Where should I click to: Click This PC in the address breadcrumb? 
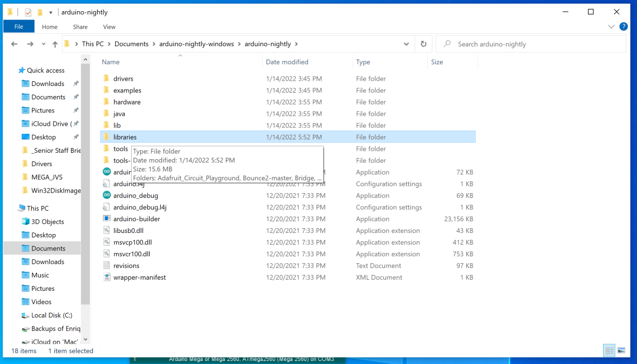[93, 44]
